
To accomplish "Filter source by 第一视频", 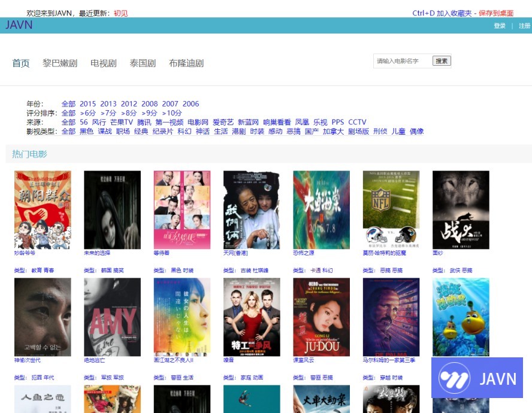I will [170, 122].
